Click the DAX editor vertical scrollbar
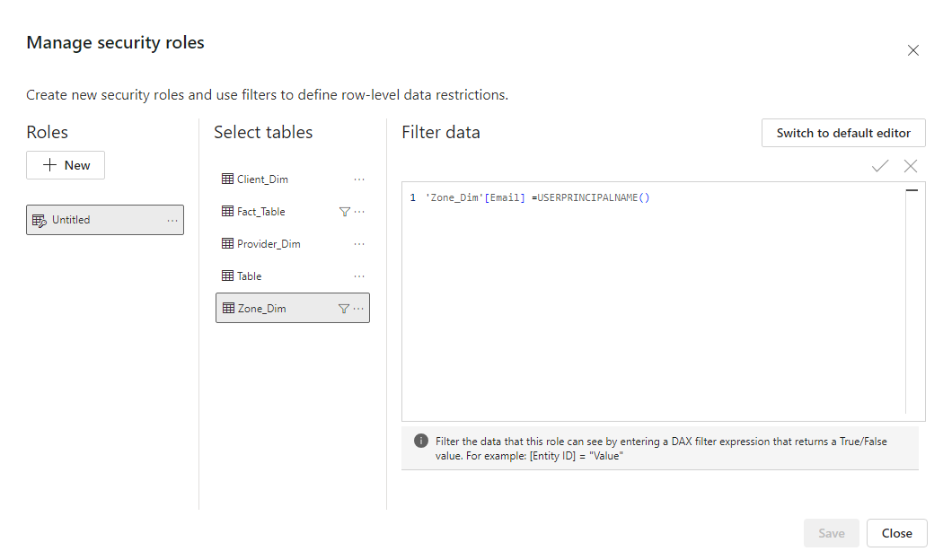The height and width of the screenshot is (560, 943). (x=912, y=301)
